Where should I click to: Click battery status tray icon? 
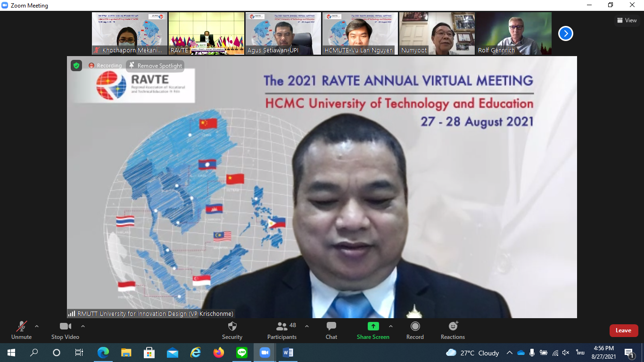click(x=544, y=353)
